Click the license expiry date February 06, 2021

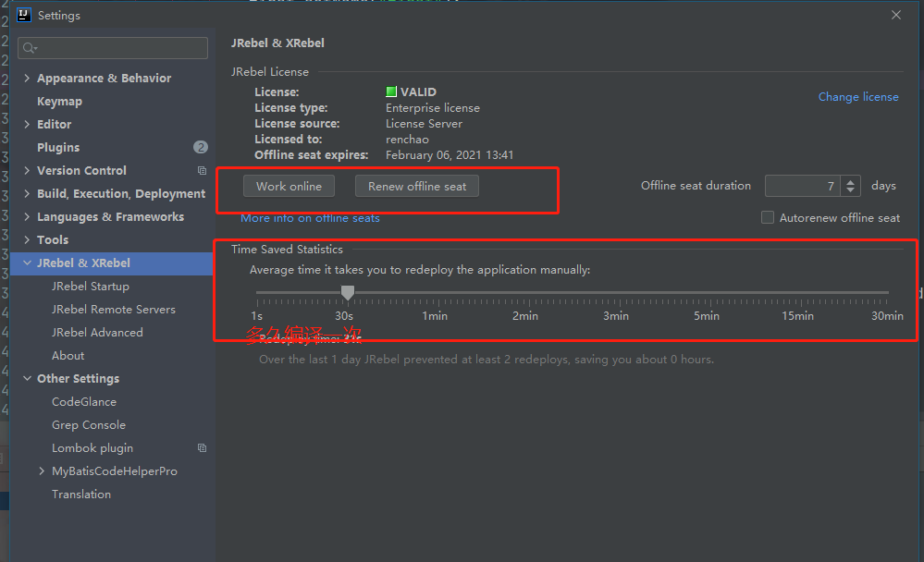click(x=450, y=155)
